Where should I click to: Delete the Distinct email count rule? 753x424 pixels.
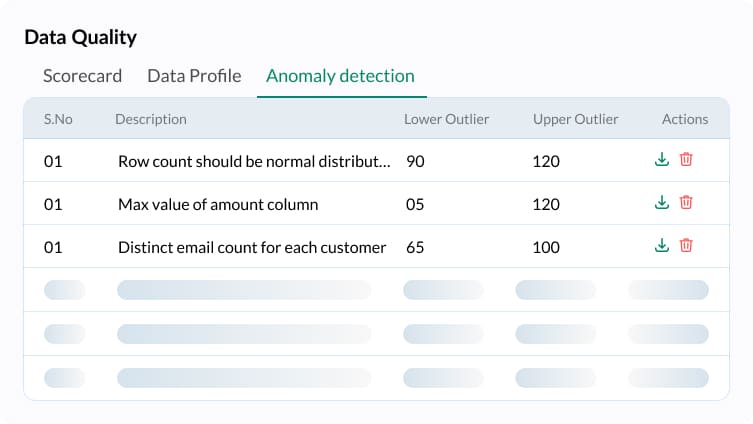click(686, 245)
